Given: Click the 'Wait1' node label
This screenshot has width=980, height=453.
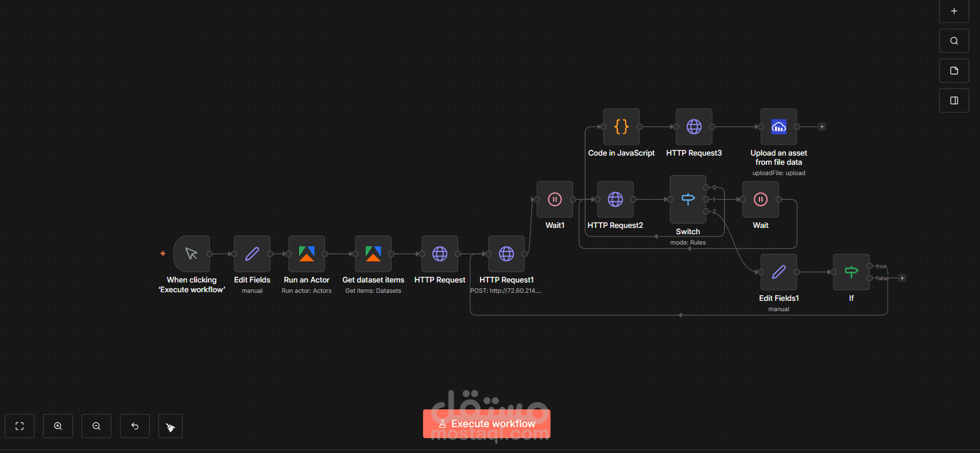Looking at the screenshot, I should [555, 225].
